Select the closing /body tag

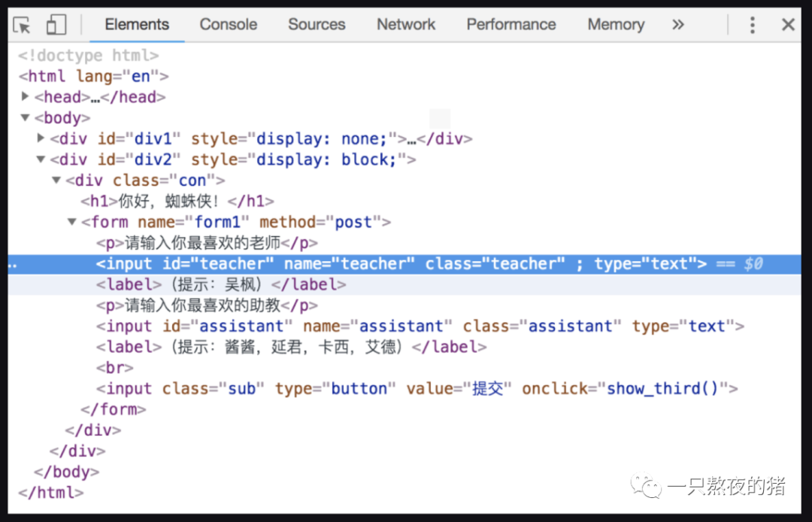tap(66, 472)
